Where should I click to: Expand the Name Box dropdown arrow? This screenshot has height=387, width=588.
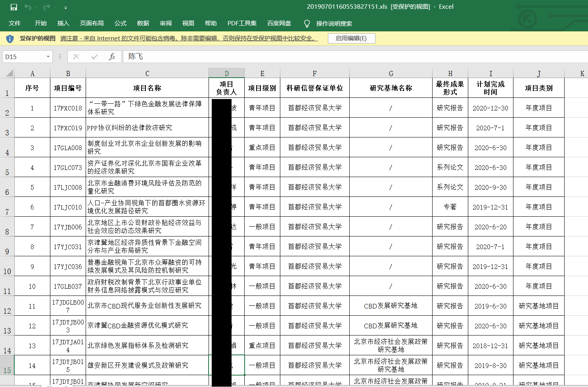[48, 57]
